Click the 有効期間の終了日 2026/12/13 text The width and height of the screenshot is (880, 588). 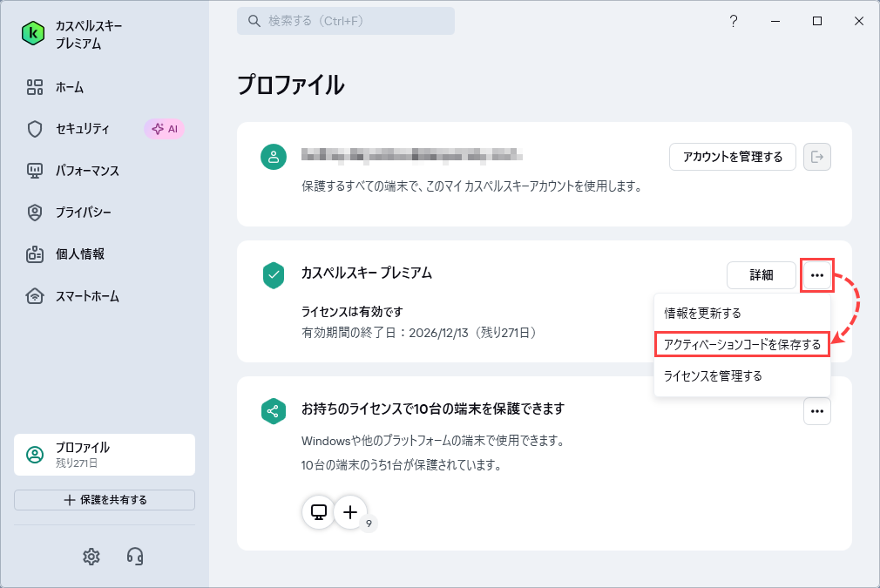[421, 333]
